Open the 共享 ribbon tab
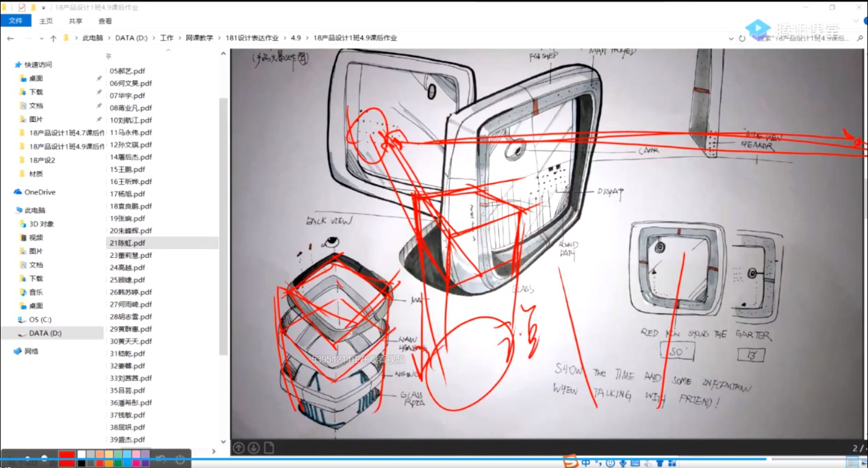This screenshot has height=468, width=868. tap(75, 21)
